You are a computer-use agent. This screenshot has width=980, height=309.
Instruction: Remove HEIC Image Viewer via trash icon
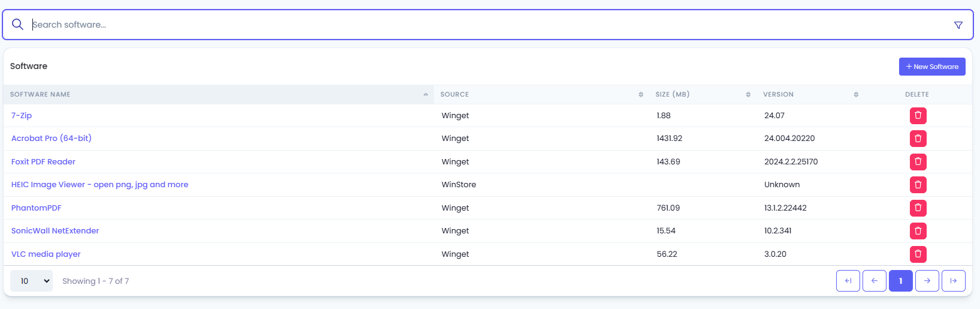(x=918, y=185)
